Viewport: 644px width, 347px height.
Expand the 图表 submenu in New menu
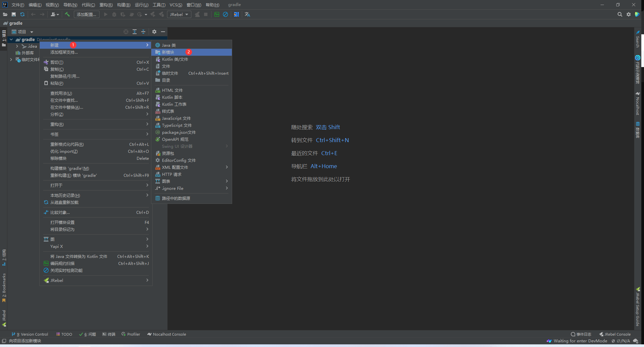[192, 181]
